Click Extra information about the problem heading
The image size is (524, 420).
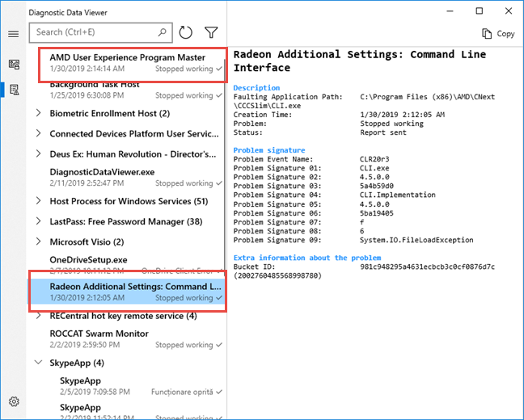click(307, 258)
